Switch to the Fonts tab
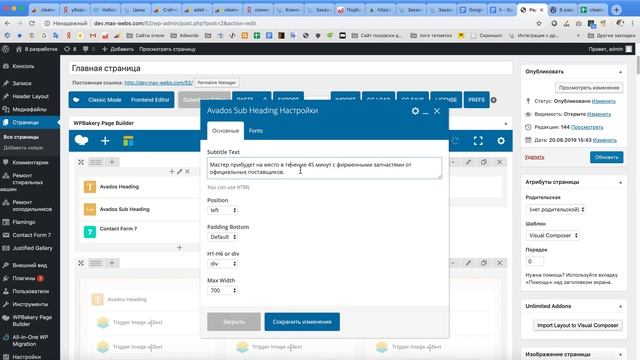The image size is (640, 360). tap(256, 131)
